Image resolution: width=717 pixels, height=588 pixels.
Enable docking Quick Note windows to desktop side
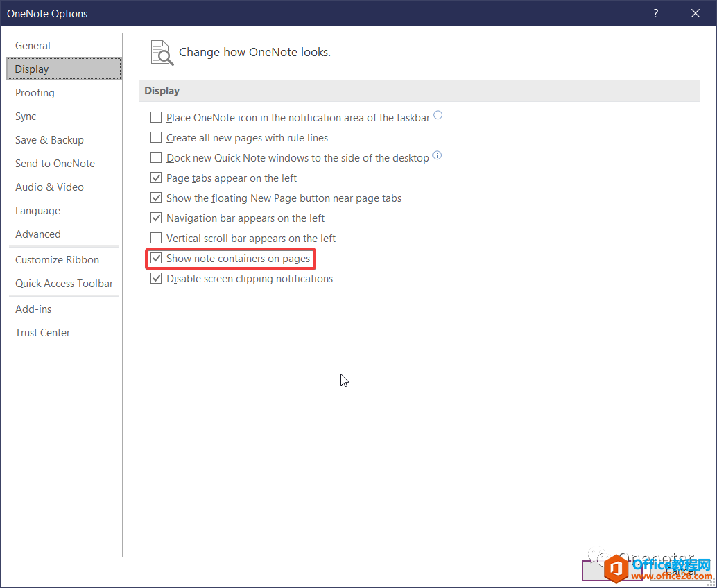[156, 157]
